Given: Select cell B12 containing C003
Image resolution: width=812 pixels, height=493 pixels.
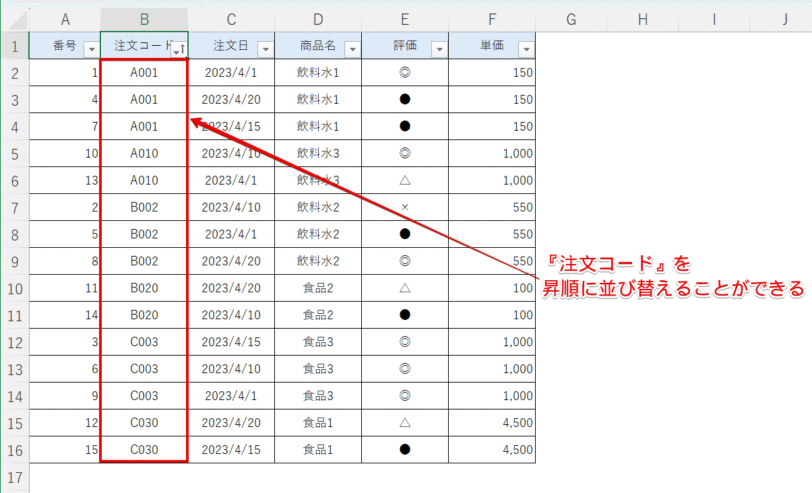Looking at the screenshot, I should [144, 342].
